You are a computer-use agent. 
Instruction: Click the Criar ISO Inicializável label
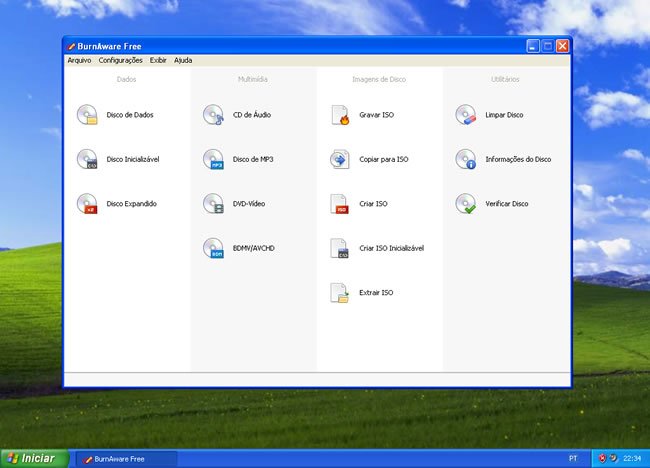[391, 248]
